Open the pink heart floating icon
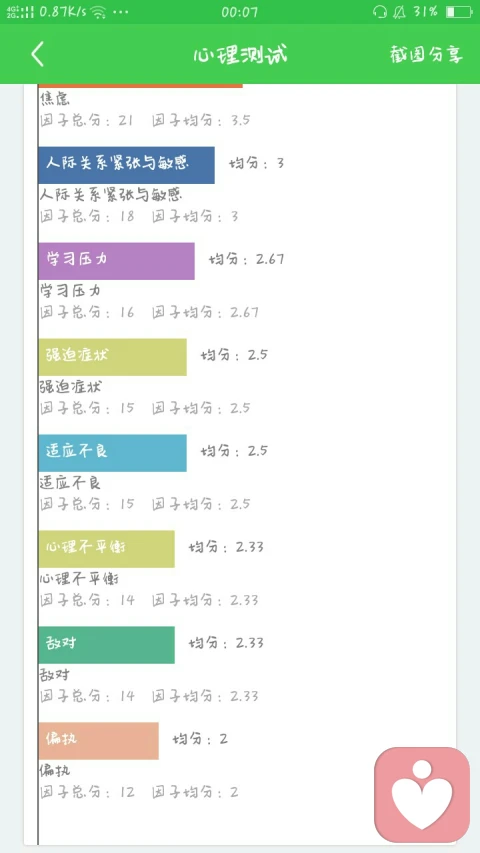Screen dimensions: 480x853 point(422,795)
